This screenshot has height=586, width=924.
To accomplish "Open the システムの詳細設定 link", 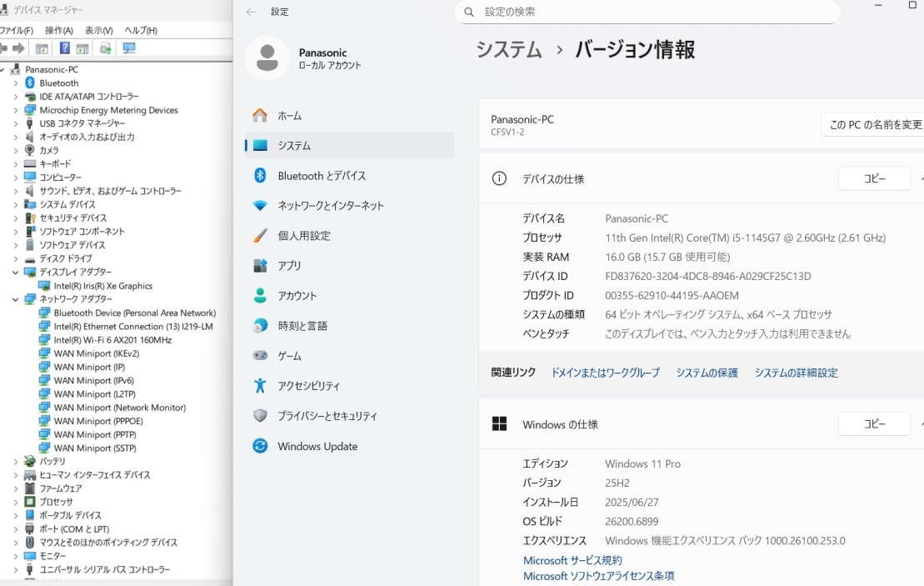I will [796, 373].
